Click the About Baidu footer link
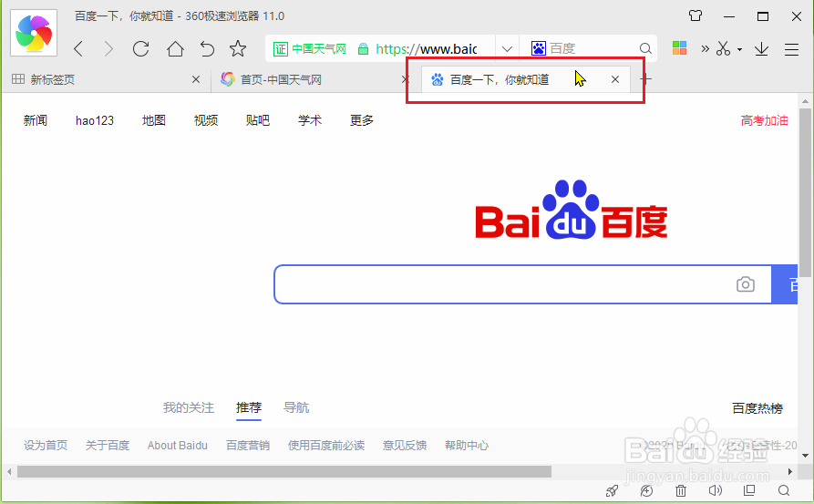The height and width of the screenshot is (504, 814). click(178, 446)
